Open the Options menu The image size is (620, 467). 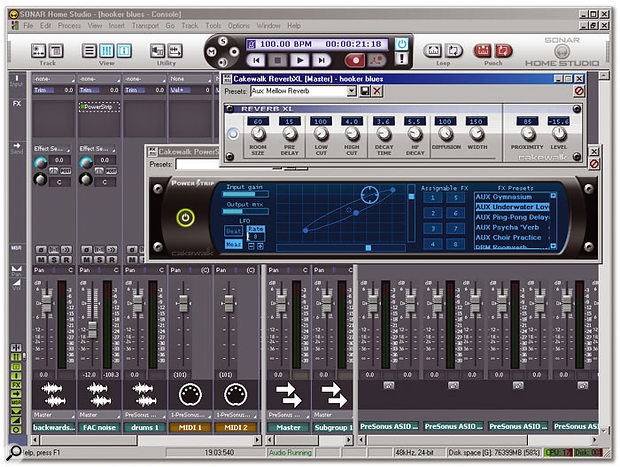238,26
